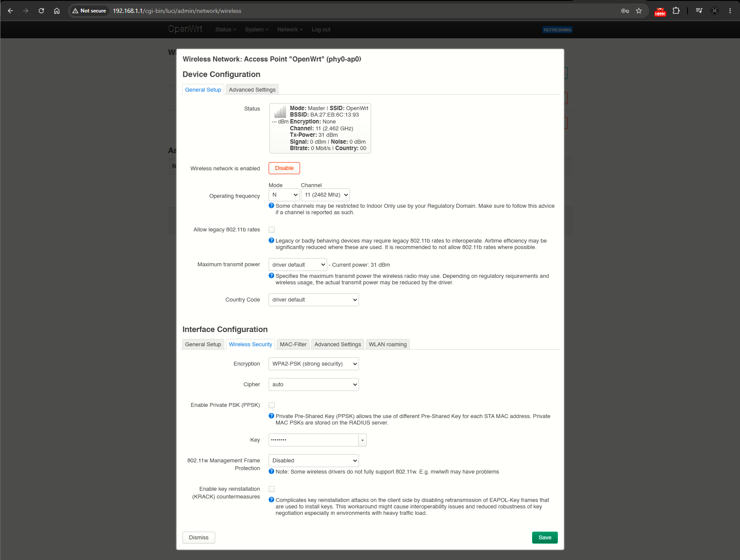Open the Channel 11 (2462 Mhz) dropdown

click(325, 195)
